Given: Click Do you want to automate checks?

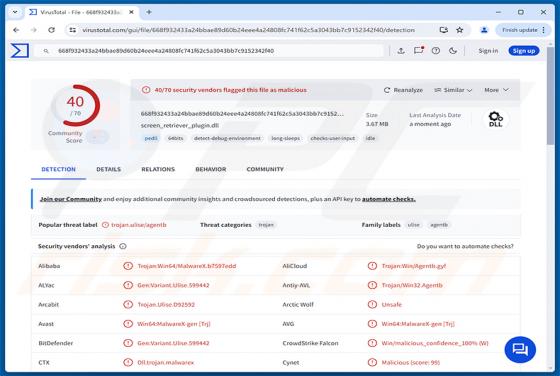Looking at the screenshot, I should coord(465,246).
